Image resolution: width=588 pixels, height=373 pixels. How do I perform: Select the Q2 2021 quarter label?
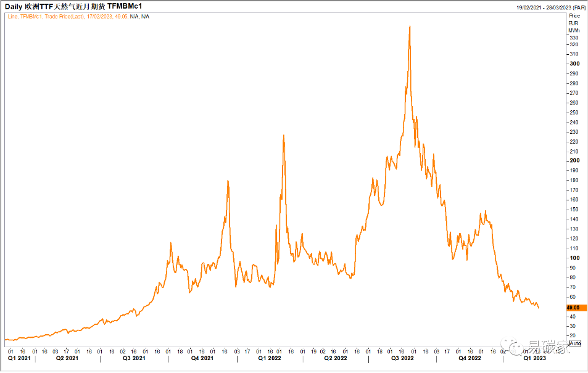[67, 358]
